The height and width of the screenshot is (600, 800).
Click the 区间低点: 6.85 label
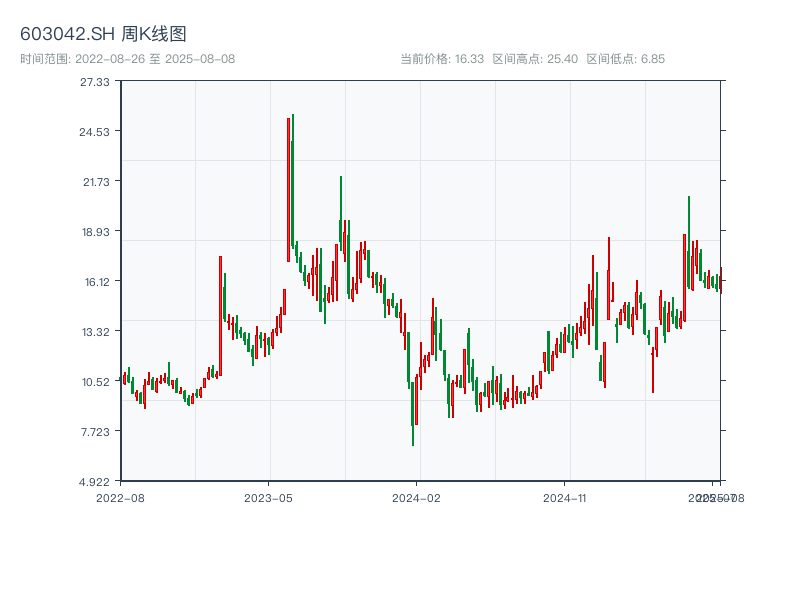[x=626, y=59]
